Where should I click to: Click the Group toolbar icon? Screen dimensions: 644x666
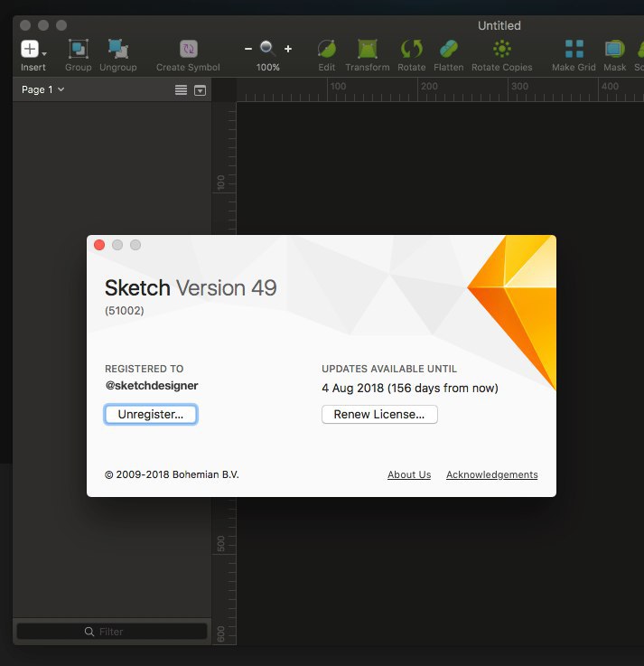(78, 49)
